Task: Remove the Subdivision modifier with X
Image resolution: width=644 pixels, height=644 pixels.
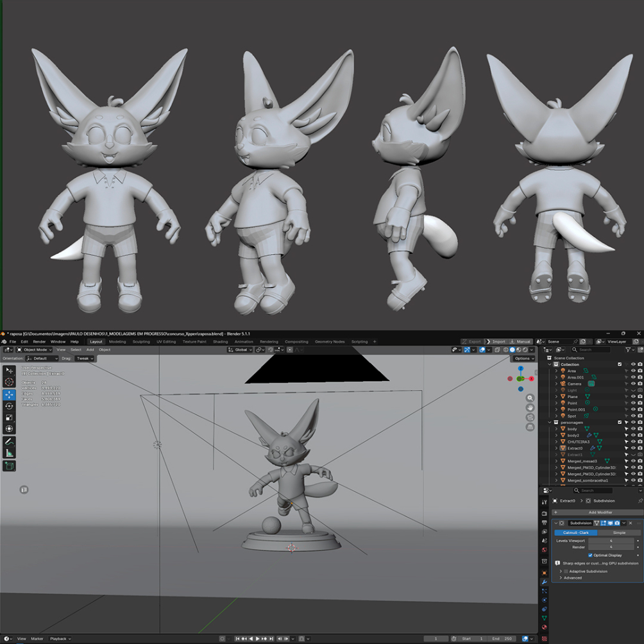Action: pyautogui.click(x=631, y=523)
